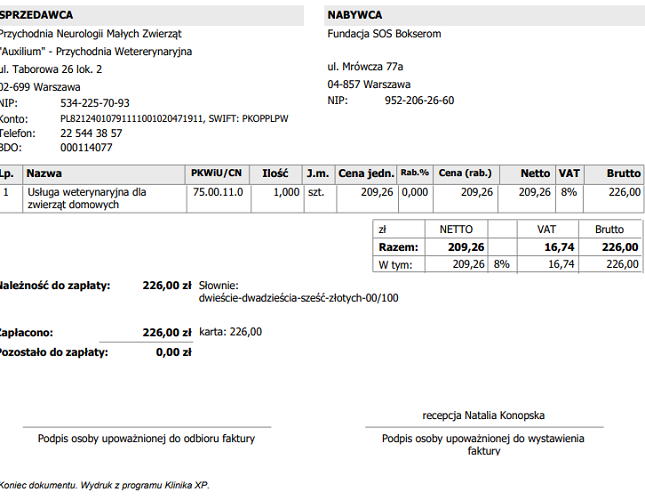Click buyer address 'ul. Mrówcza 77a'
Viewport: 645px width, 500px height.
(365, 67)
